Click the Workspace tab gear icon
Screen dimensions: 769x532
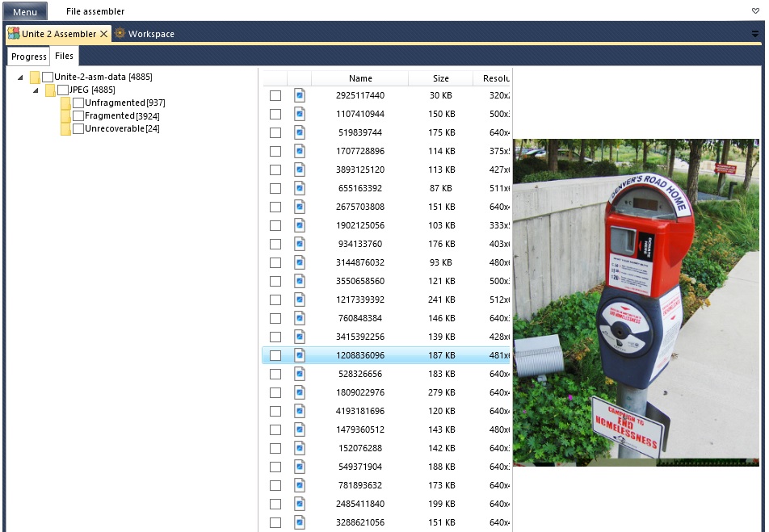(x=120, y=33)
